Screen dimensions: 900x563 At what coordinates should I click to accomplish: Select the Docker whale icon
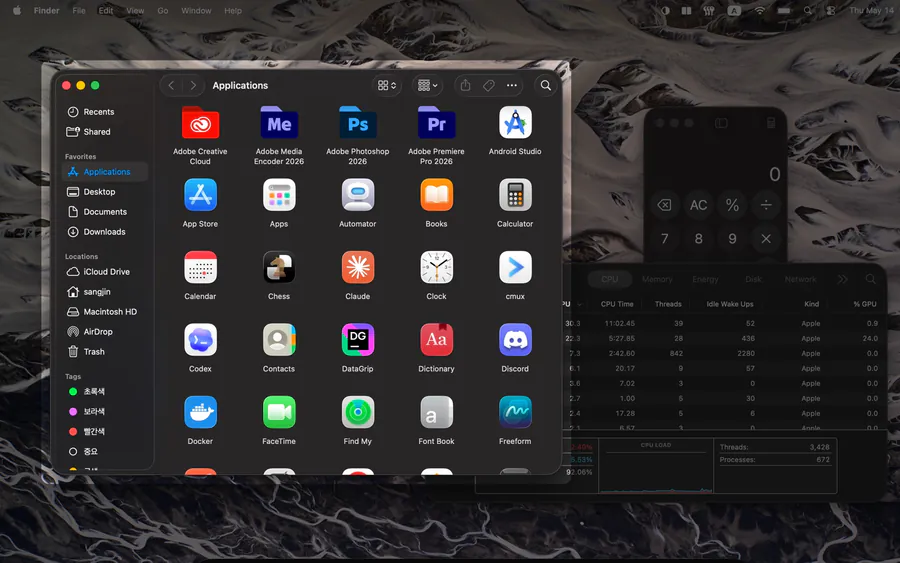(x=200, y=412)
